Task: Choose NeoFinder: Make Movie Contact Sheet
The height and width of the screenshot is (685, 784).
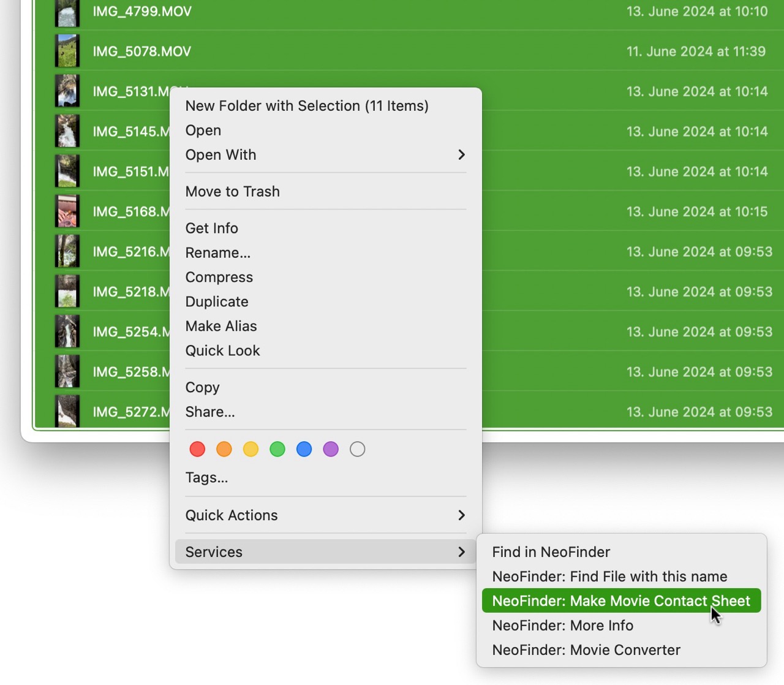Action: (620, 601)
